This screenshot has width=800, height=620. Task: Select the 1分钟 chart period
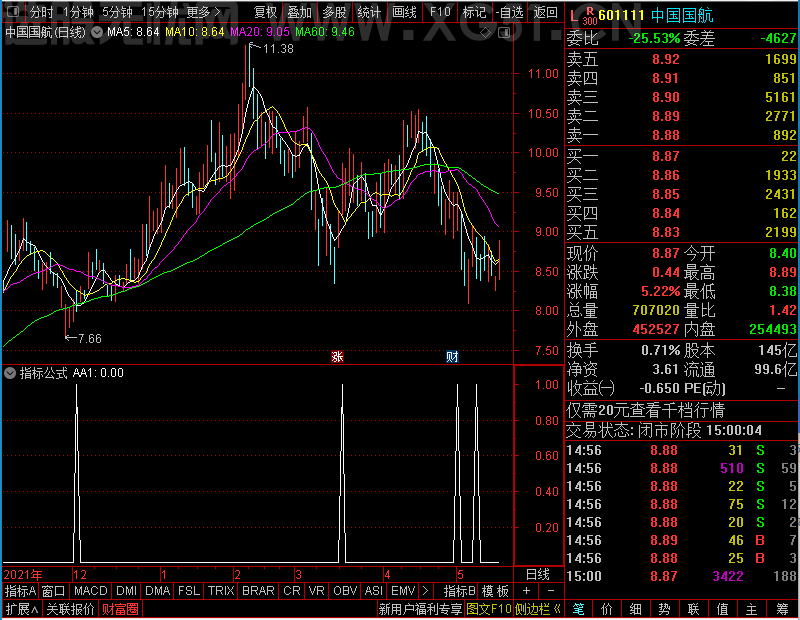78,11
